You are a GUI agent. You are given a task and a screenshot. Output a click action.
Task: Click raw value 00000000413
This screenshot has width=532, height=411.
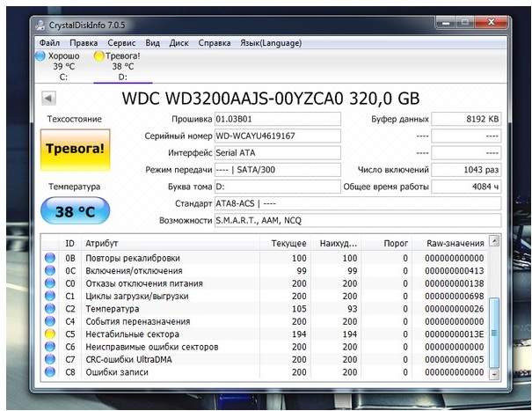[x=455, y=271]
